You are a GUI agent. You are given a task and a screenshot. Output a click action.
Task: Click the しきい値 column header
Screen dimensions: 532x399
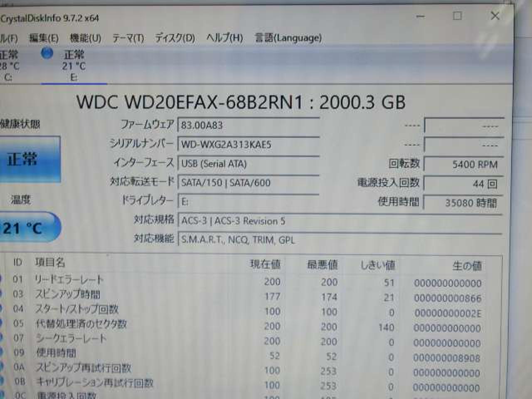pyautogui.click(x=377, y=265)
